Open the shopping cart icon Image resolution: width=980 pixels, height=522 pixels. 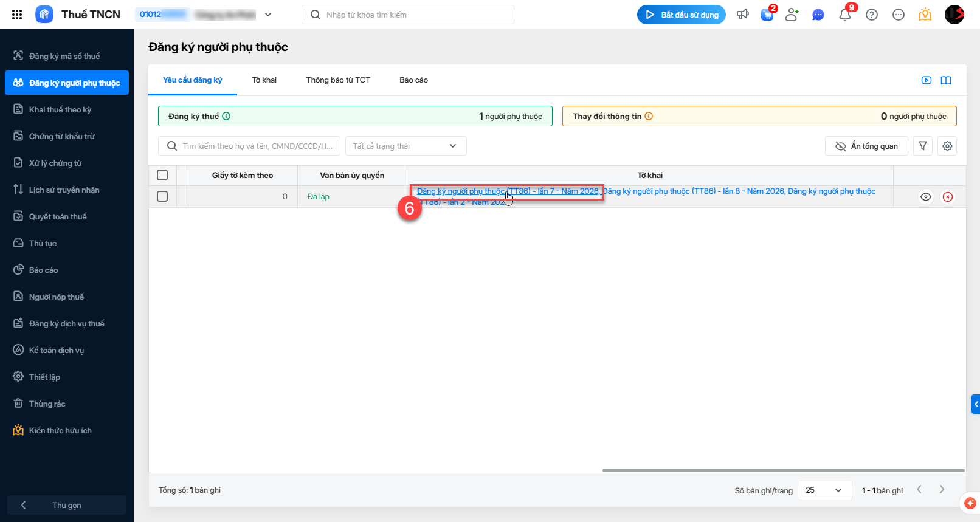tap(767, 15)
